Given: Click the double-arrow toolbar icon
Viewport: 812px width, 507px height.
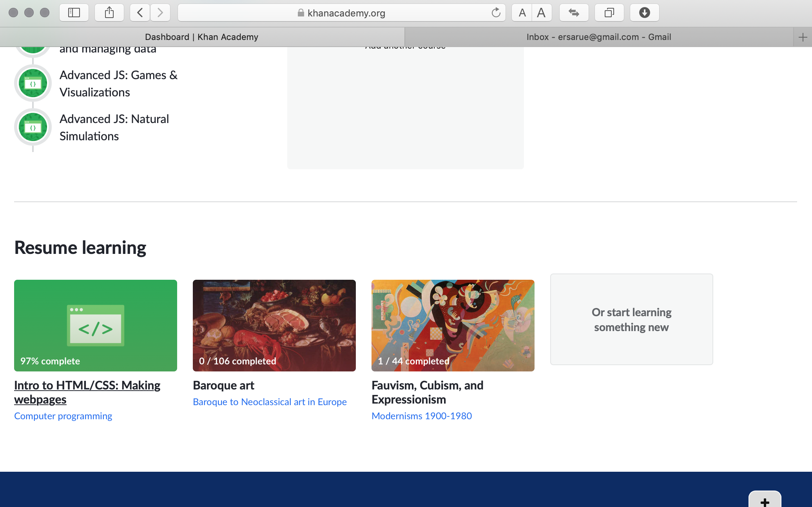Looking at the screenshot, I should click(574, 13).
